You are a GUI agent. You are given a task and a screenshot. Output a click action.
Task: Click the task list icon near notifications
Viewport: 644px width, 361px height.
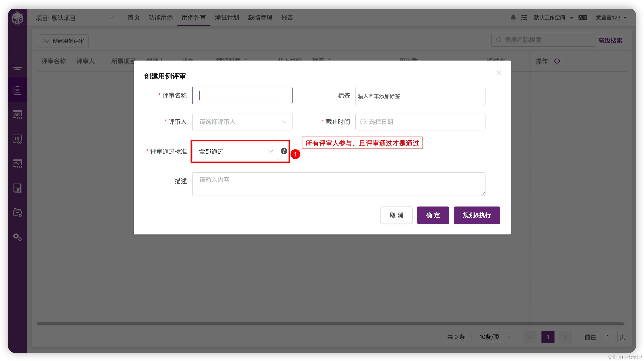(x=525, y=17)
